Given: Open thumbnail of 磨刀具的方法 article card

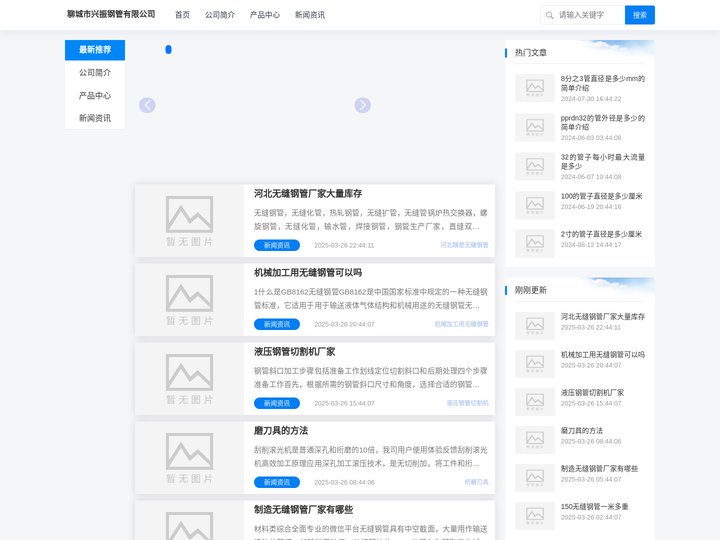Looking at the screenshot, I should click(x=189, y=458).
